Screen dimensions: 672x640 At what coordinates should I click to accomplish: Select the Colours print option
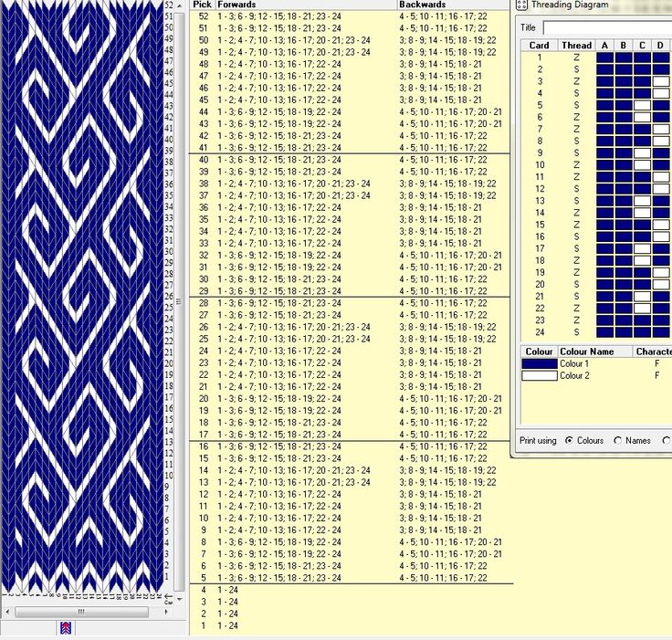[570, 440]
